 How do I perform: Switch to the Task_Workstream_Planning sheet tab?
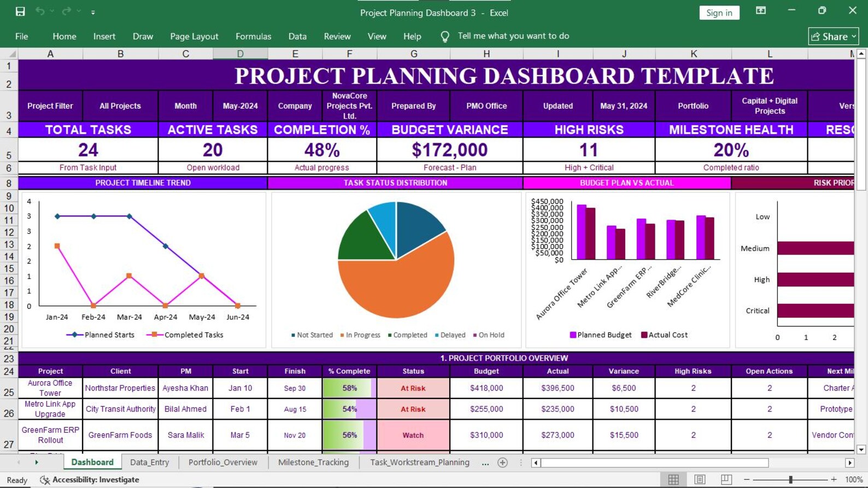419,462
